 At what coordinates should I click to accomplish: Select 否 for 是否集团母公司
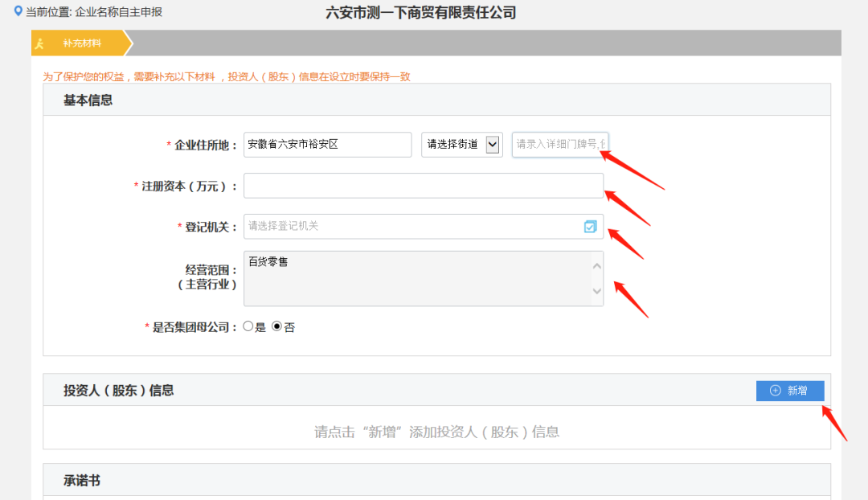click(277, 327)
